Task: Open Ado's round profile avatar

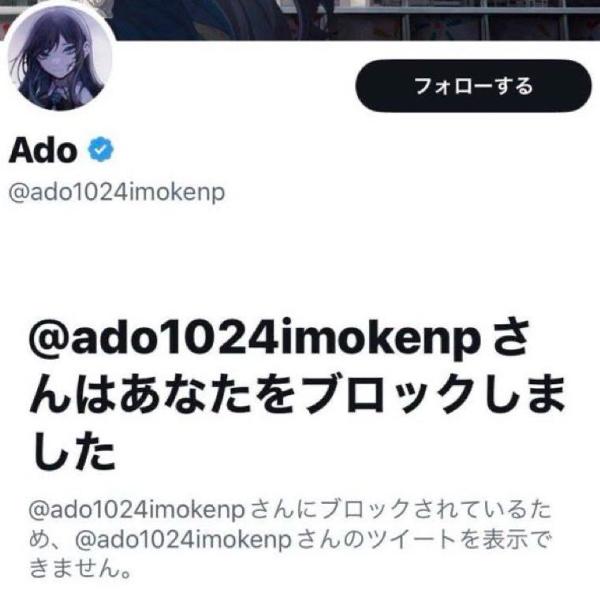Action: point(60,59)
